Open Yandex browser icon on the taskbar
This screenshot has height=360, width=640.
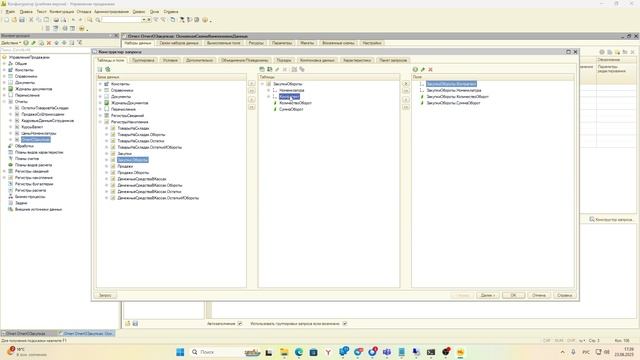[328, 352]
